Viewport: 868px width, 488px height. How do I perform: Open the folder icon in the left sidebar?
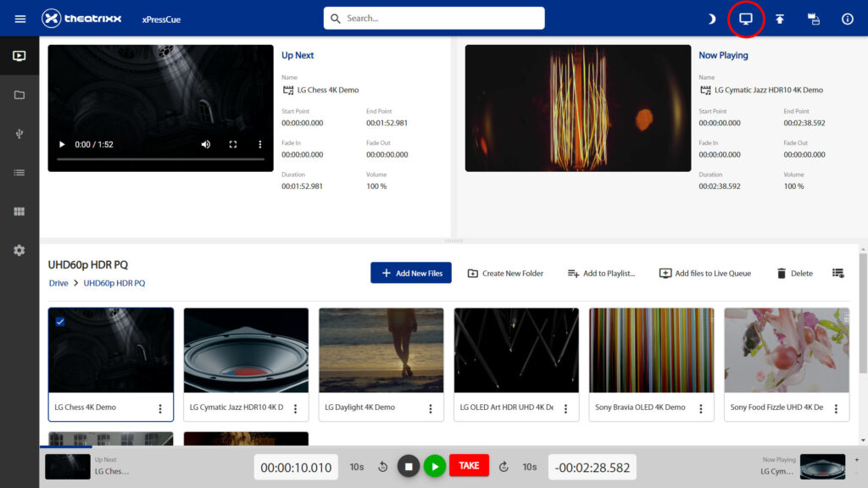(x=19, y=95)
